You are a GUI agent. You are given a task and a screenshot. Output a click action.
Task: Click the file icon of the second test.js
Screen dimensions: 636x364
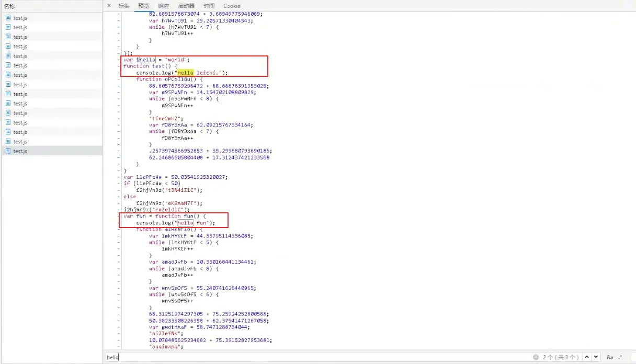click(x=8, y=27)
